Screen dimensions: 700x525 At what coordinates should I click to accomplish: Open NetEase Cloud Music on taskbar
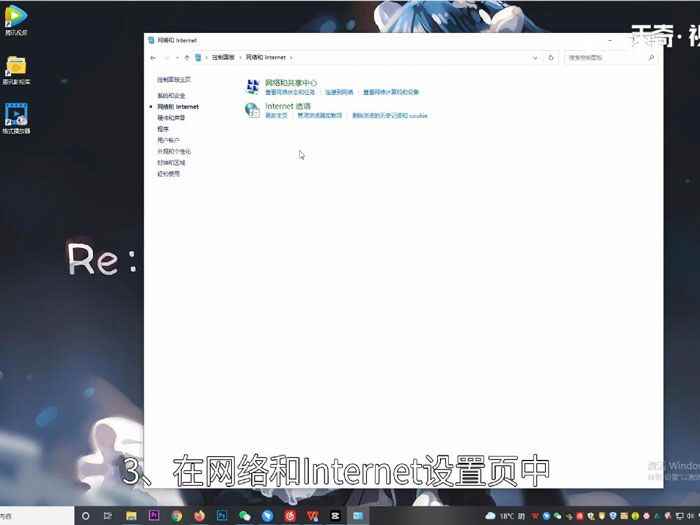pos(290,516)
